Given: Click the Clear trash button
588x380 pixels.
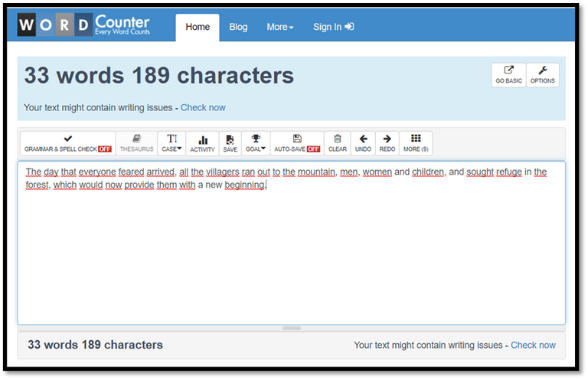Looking at the screenshot, I should [x=338, y=143].
